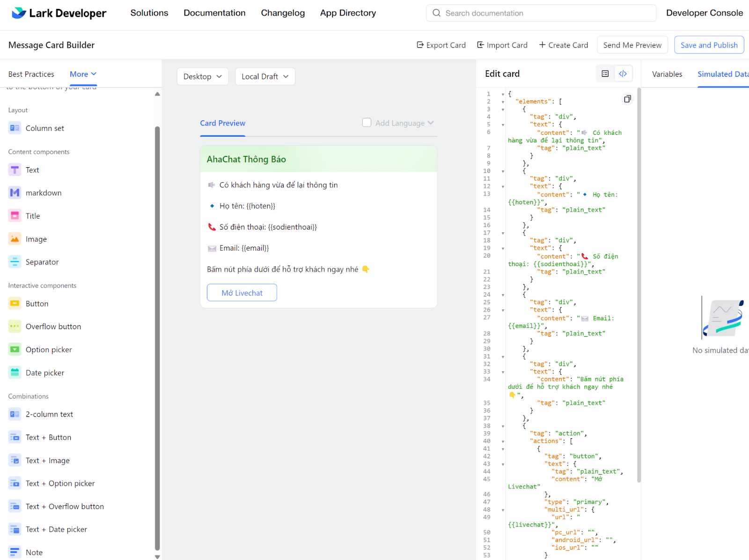Fold multi_url block at line 48
749x560 pixels.
[503, 510]
